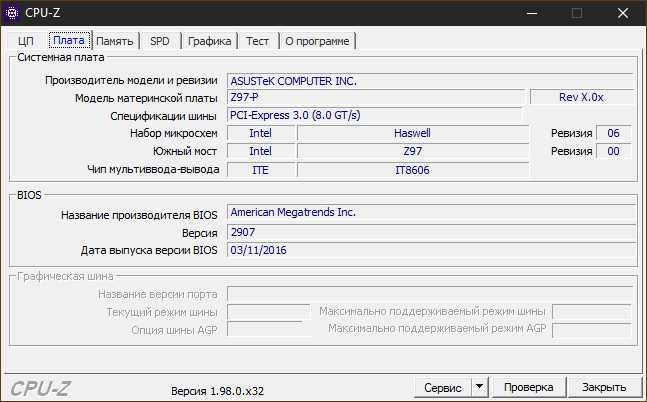Select the Плата tab
This screenshot has width=647, height=402.
(x=69, y=40)
